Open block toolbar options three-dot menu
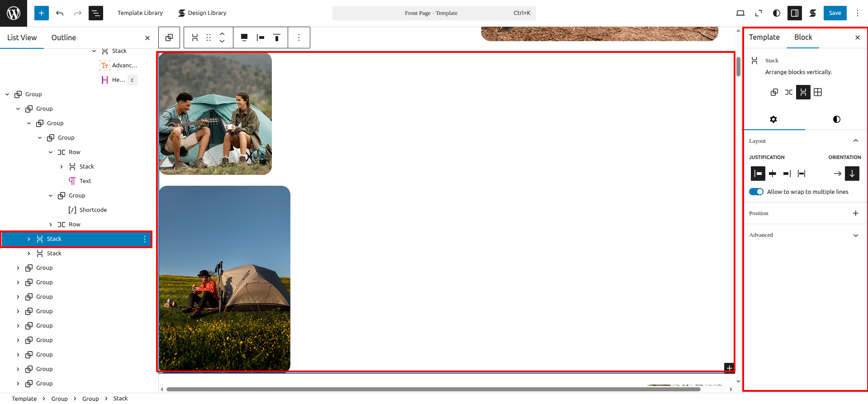 click(299, 38)
